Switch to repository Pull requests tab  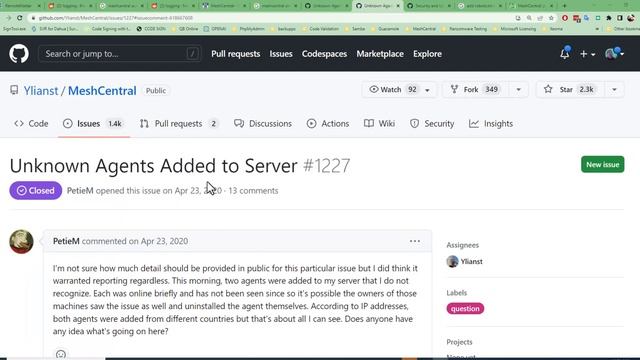coord(179,124)
